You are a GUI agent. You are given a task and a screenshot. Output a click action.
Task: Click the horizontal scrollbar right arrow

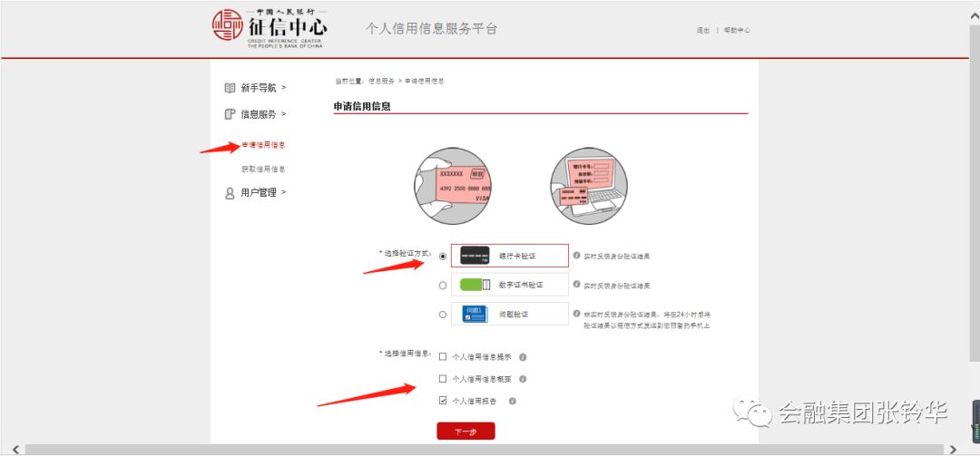(953, 450)
